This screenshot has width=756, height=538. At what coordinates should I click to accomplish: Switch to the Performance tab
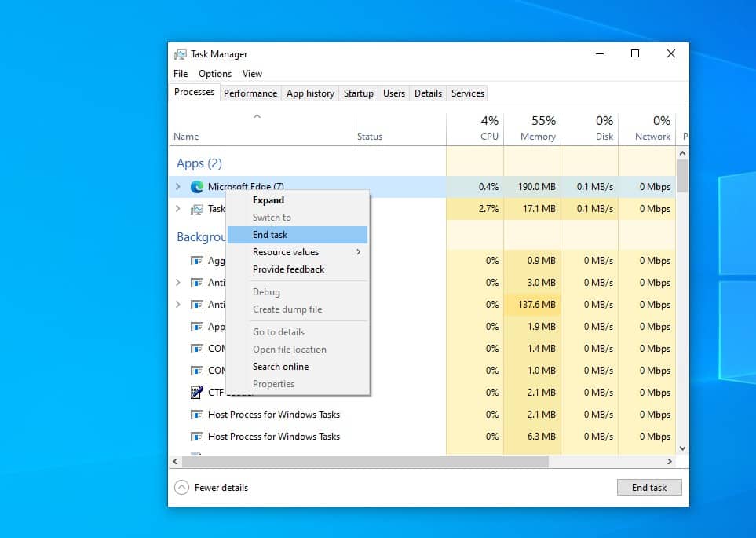[x=250, y=93]
